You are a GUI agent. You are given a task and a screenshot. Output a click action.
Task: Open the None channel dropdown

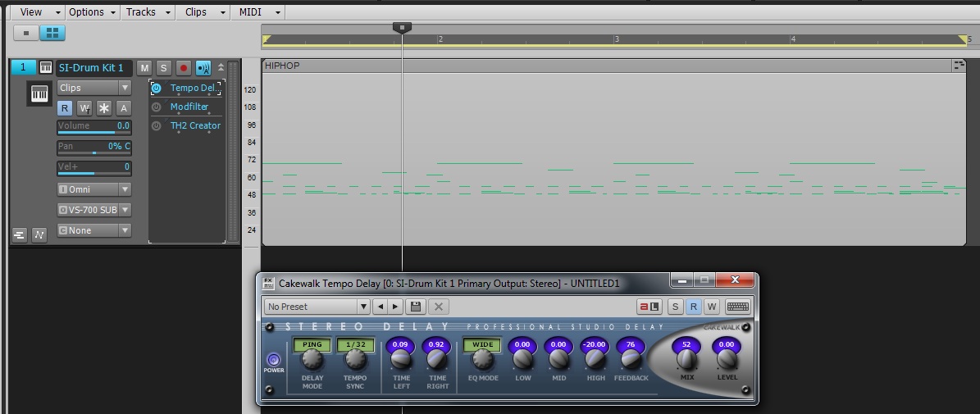click(x=93, y=230)
